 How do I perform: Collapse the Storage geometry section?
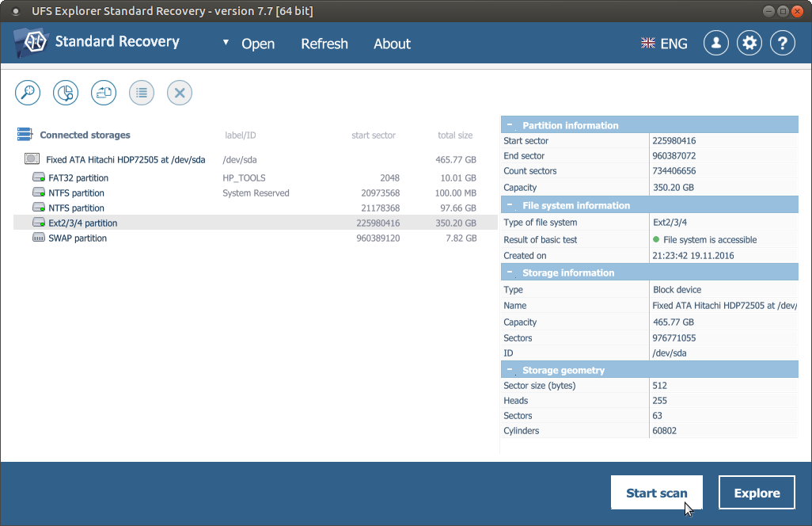point(510,370)
